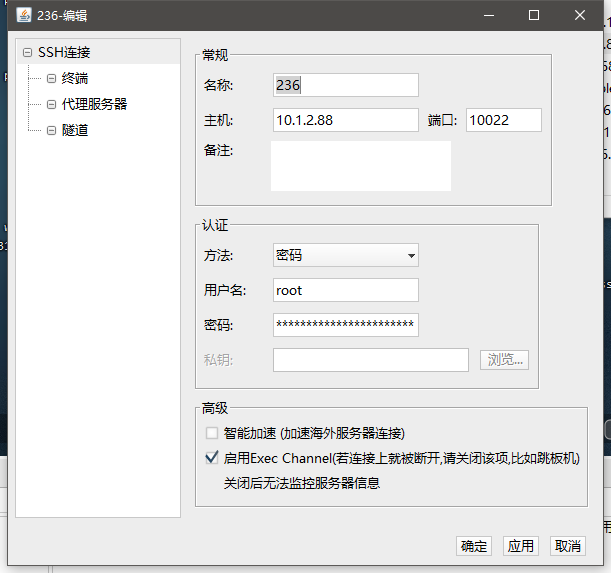Confirm with the 确定 button
Viewport: 611px width, 573px height.
pyautogui.click(x=474, y=546)
